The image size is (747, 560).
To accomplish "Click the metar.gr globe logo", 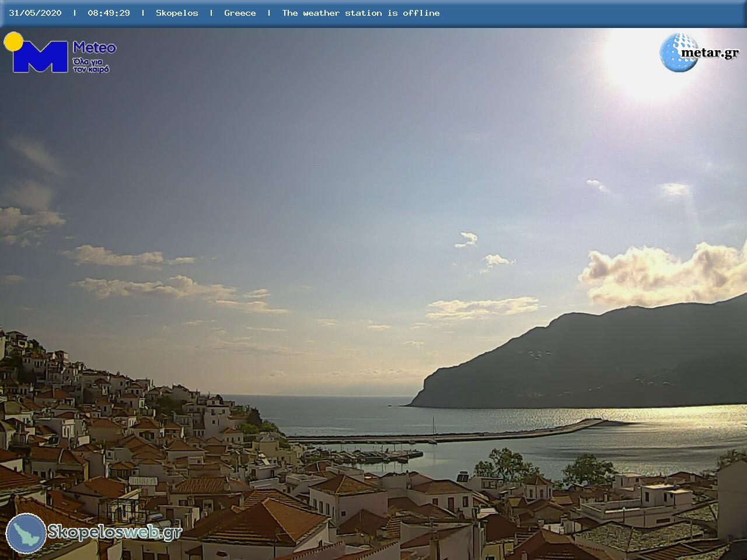I will pos(679,52).
